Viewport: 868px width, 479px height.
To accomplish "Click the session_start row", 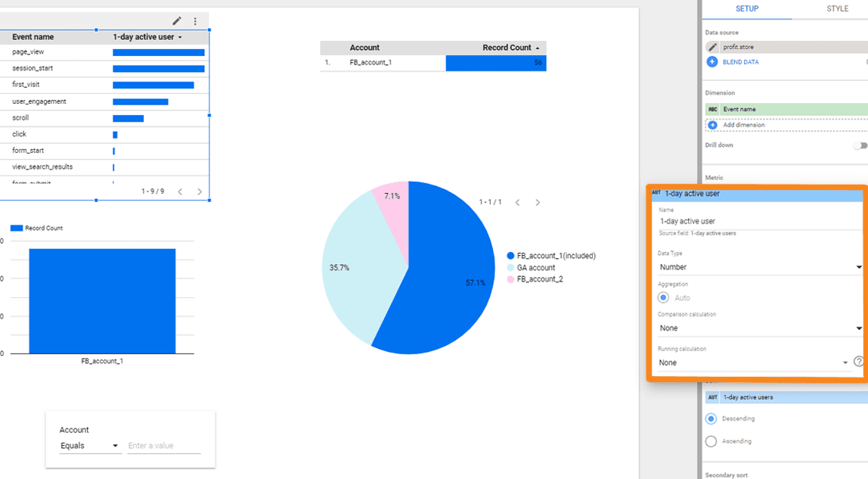I will (x=104, y=69).
